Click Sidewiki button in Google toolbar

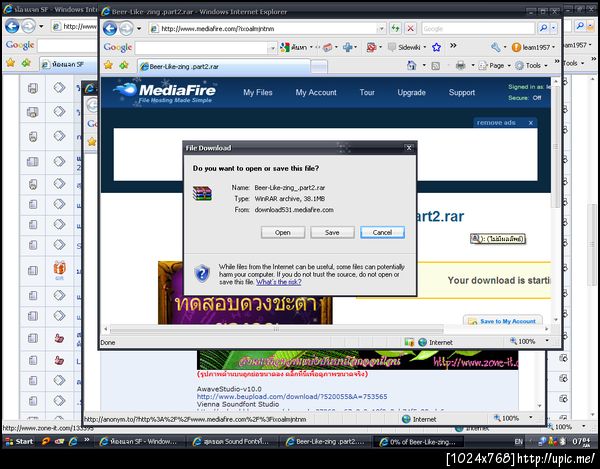[x=406, y=47]
